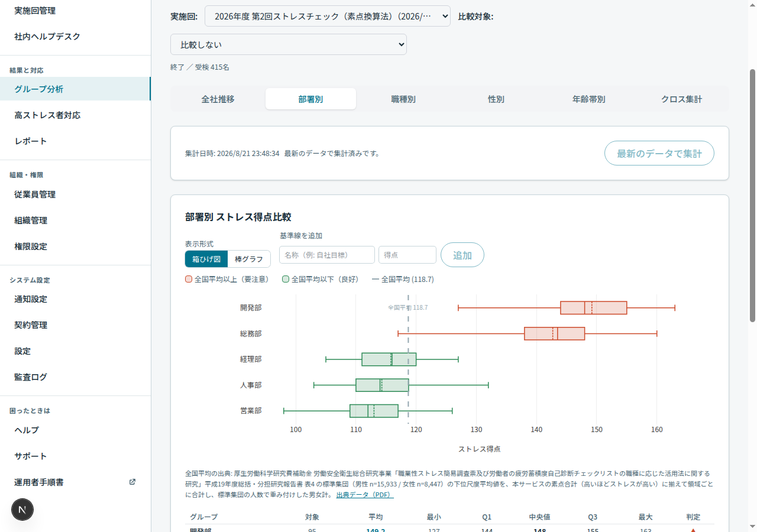Click the 中央値 table column header

click(539, 517)
